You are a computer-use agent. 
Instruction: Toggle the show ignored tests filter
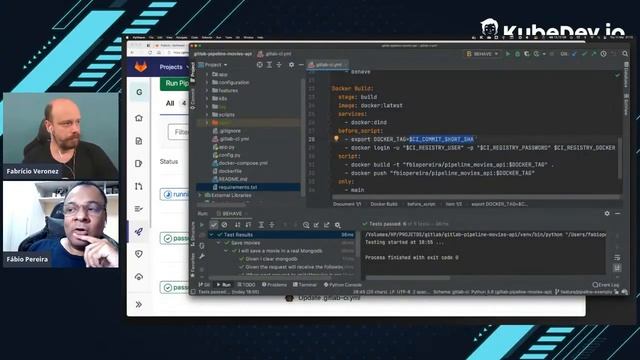[x=224, y=225]
